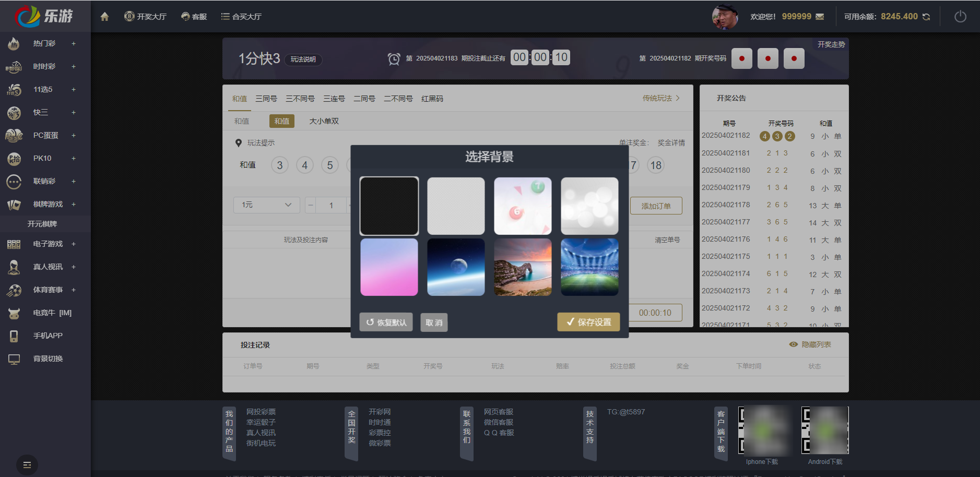The height and width of the screenshot is (477, 980).
Task: Toggle 隐藏列表 to hide bet records
Action: tap(811, 344)
